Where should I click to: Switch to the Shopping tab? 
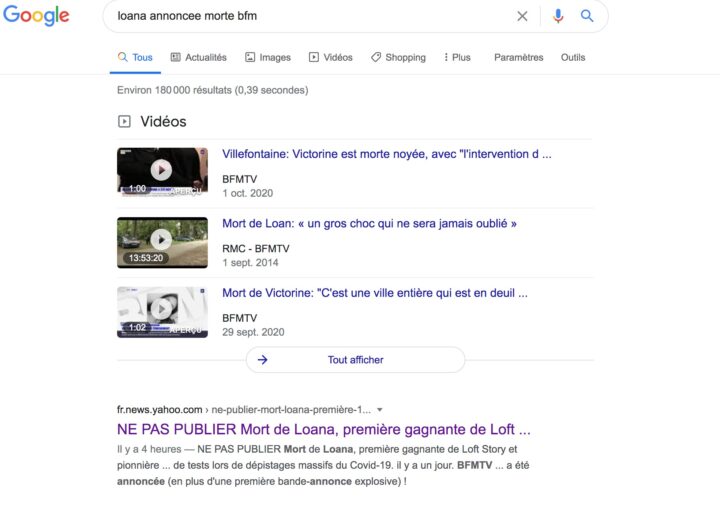398,57
